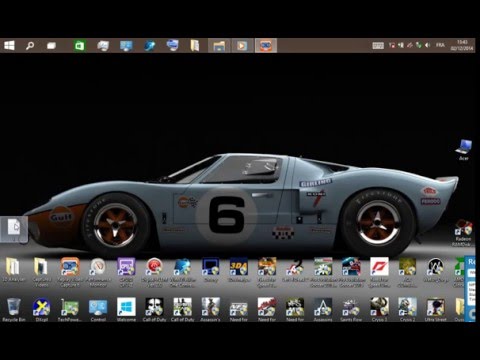480x360 pixels.
Task: Click the document icon at left screen edge
Action: click(14, 229)
